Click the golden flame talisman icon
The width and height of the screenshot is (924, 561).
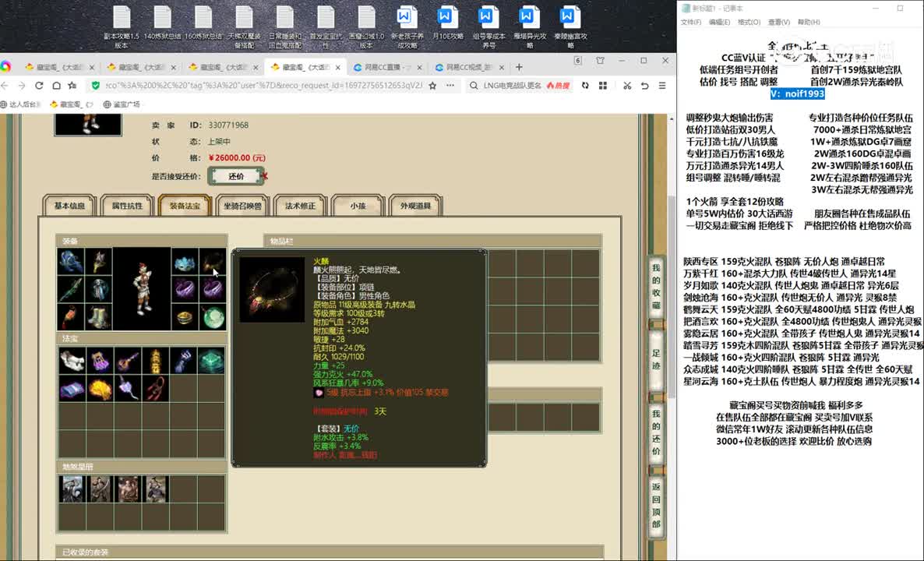coord(100,389)
